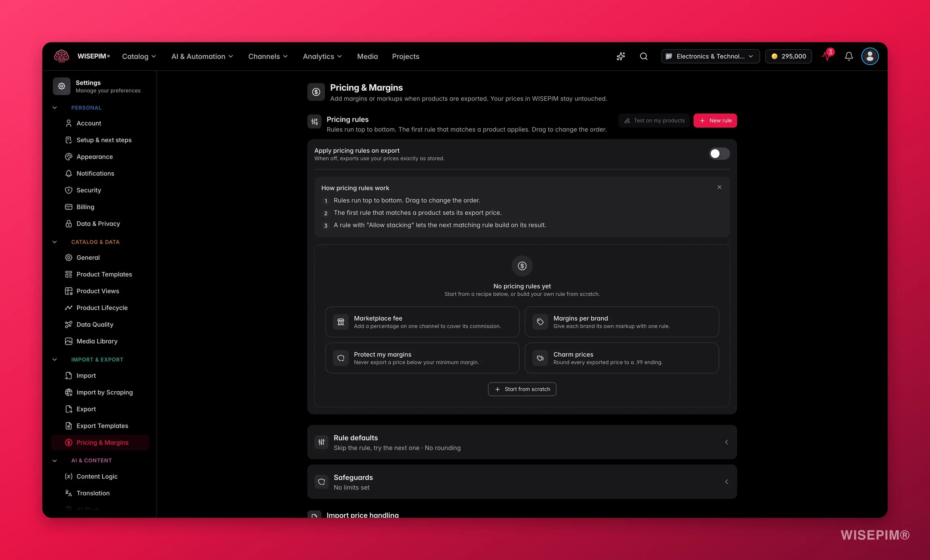Collapse the AI & CONTENT sidebar section
The width and height of the screenshot is (930, 560).
point(55,460)
